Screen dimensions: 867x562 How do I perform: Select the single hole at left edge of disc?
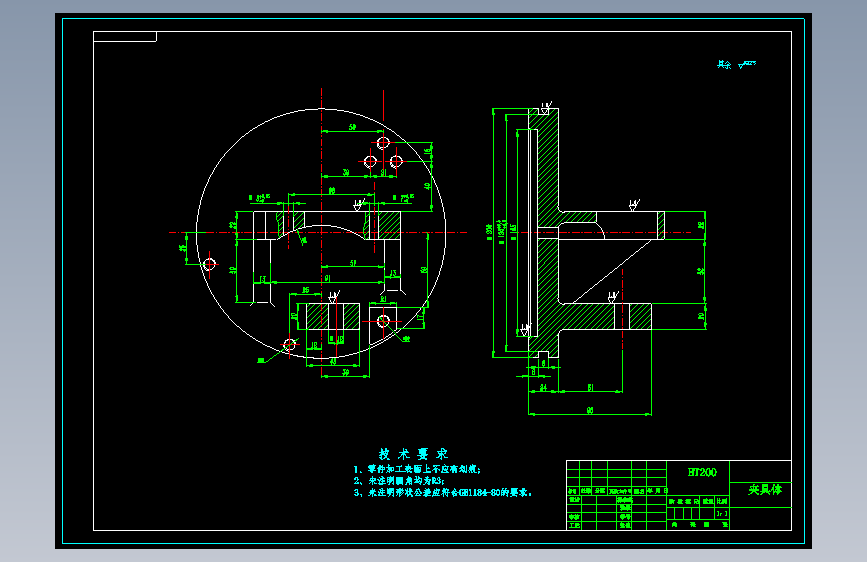pos(210,264)
